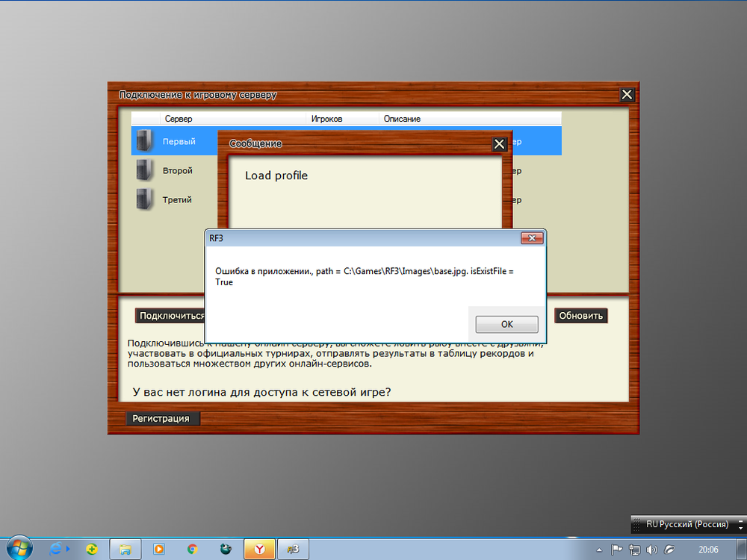Switch to Yandex browser in taskbar
Image resolution: width=747 pixels, height=560 pixels.
[259, 549]
